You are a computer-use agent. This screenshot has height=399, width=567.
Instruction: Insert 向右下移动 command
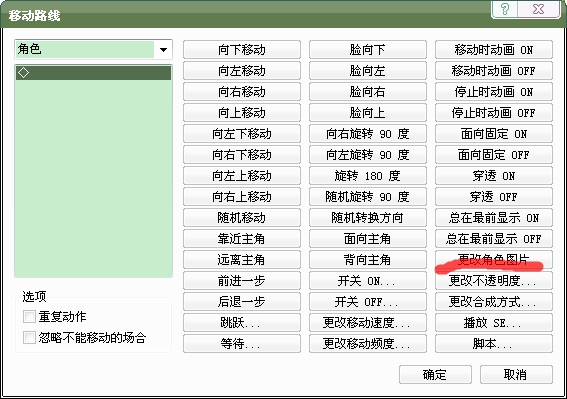[x=242, y=154]
